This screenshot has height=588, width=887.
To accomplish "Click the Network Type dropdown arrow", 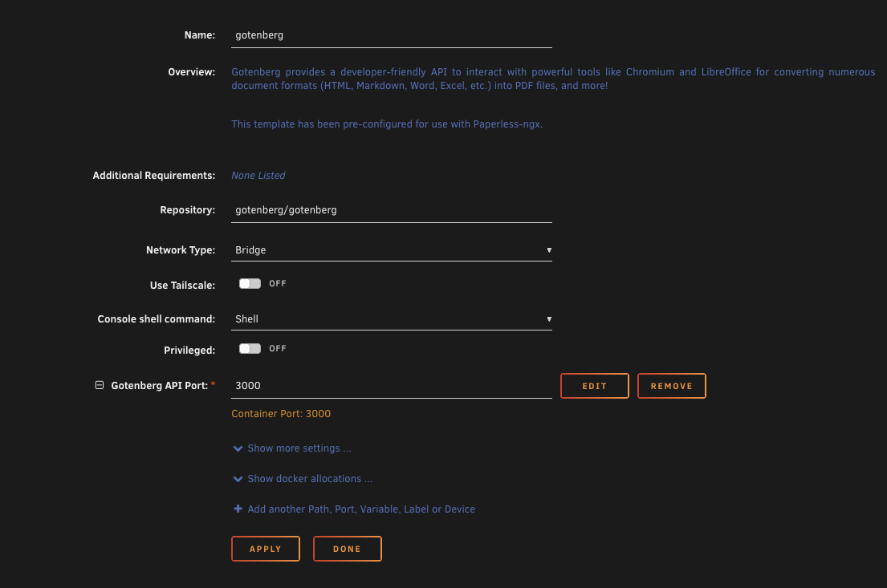I will click(x=549, y=250).
